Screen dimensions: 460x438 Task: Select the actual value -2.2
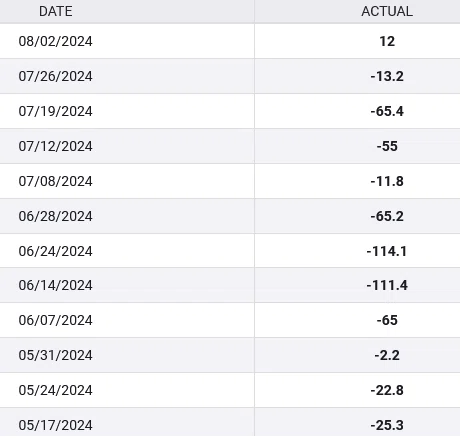387,355
